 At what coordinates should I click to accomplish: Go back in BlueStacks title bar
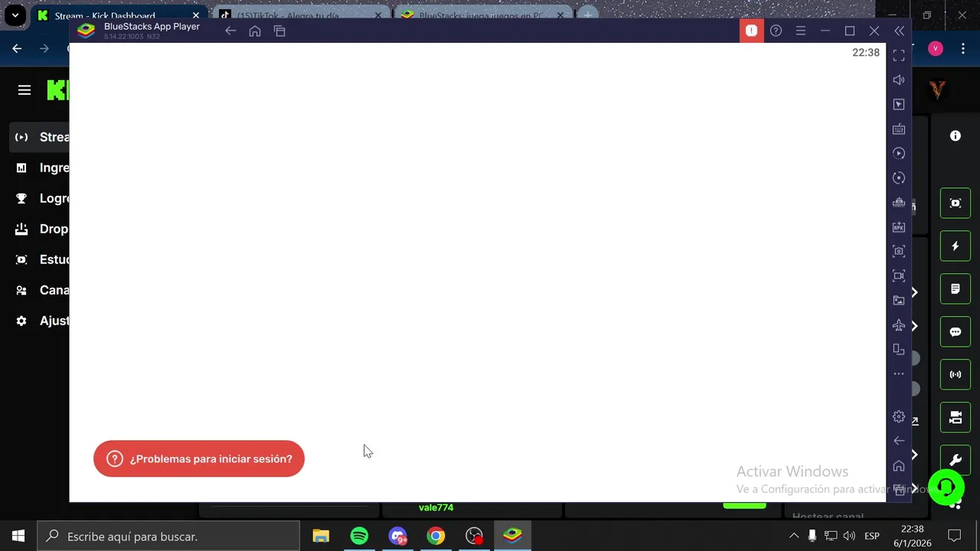click(230, 31)
